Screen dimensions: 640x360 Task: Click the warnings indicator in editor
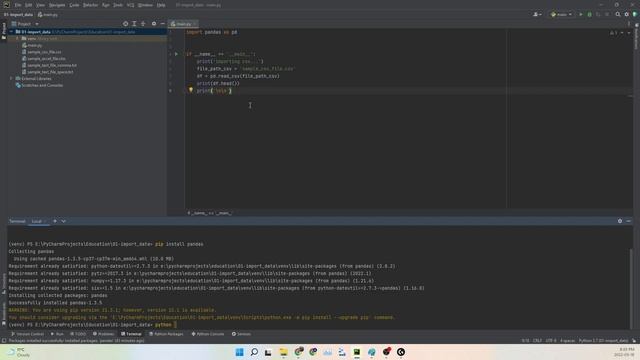coord(613,33)
